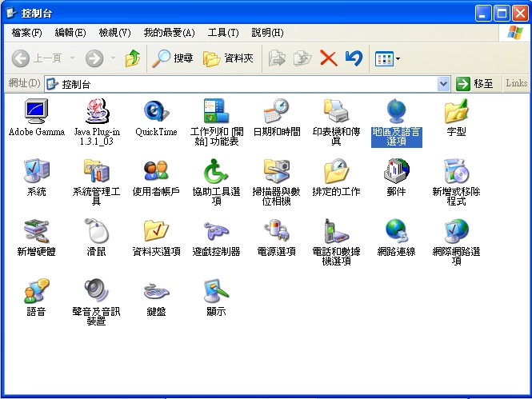Viewport: 532px width, 399px height.
Task: Click the forward navigation arrow button
Action: [x=94, y=58]
